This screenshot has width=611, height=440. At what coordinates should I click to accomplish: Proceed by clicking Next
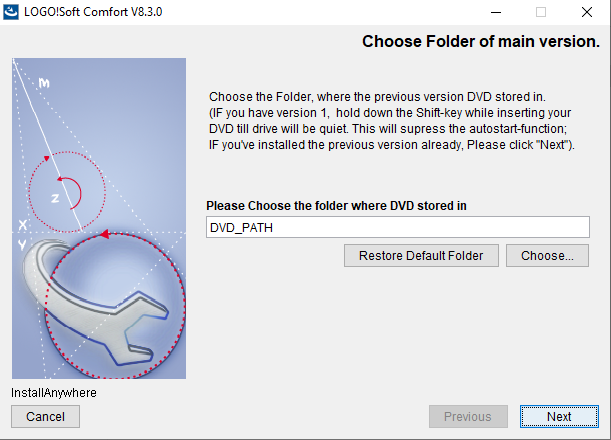pos(559,416)
